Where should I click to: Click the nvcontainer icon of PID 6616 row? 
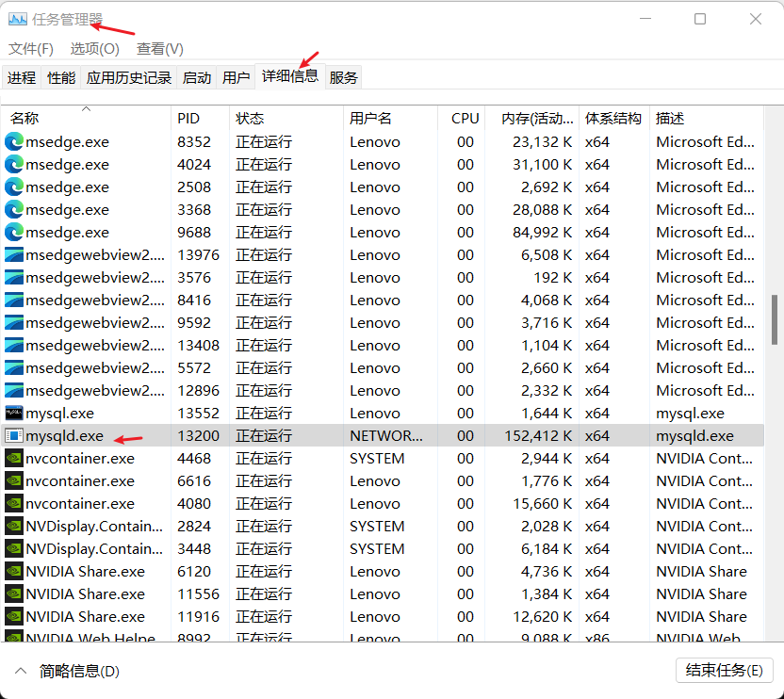coord(14,481)
